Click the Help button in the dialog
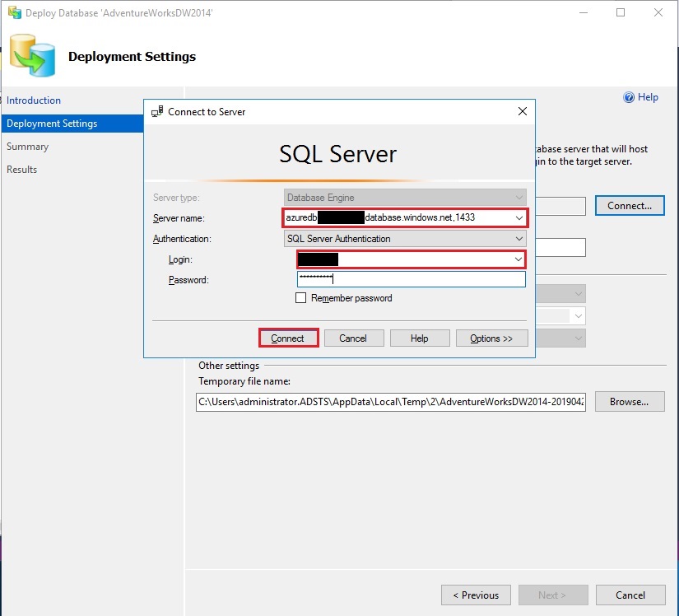Viewport: 679px width, 616px height. point(420,338)
